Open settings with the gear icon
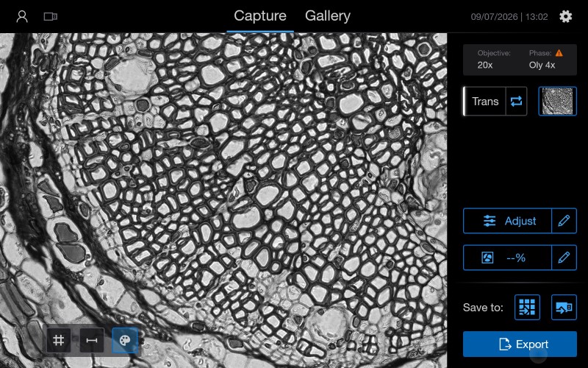 pyautogui.click(x=565, y=16)
